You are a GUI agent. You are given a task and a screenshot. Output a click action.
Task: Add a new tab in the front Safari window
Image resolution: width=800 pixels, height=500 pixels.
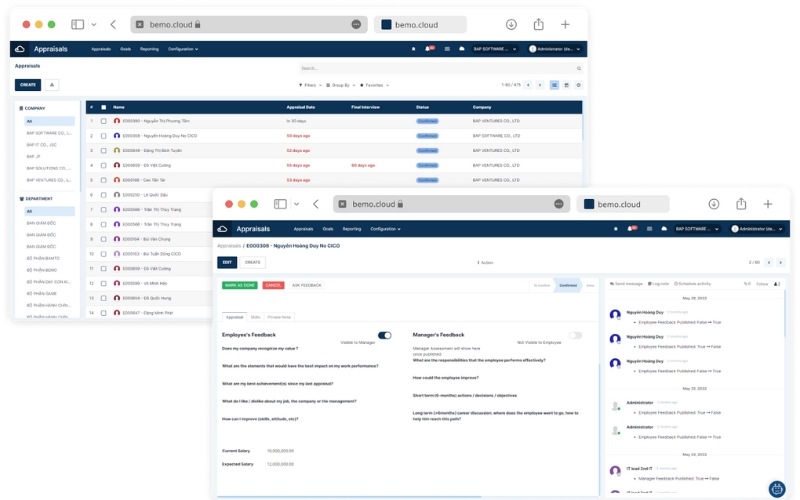(768, 204)
